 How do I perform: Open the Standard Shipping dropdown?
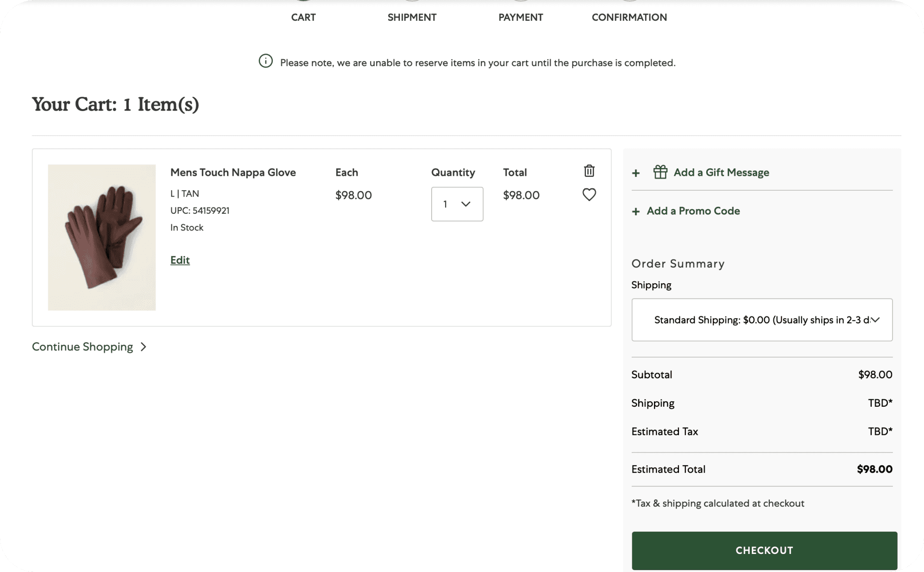(x=761, y=320)
